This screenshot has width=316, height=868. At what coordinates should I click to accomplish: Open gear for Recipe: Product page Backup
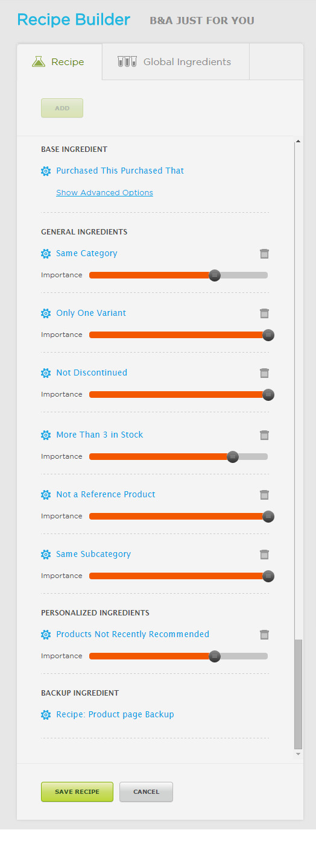tap(46, 715)
